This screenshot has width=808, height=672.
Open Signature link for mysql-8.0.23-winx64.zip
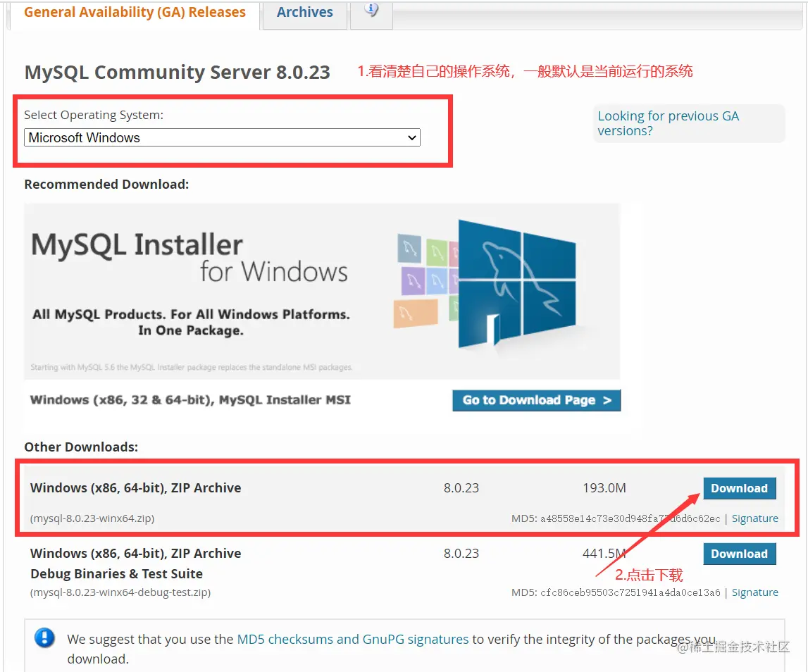coord(755,518)
